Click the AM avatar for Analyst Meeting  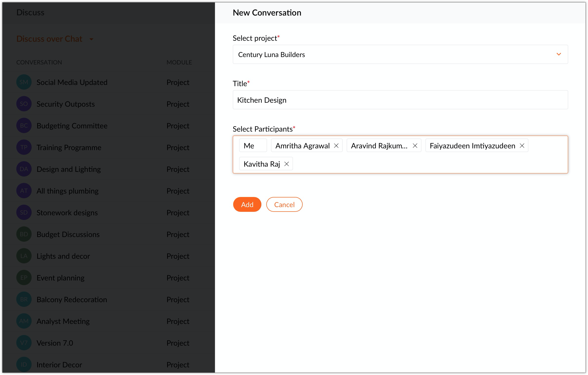tap(24, 321)
